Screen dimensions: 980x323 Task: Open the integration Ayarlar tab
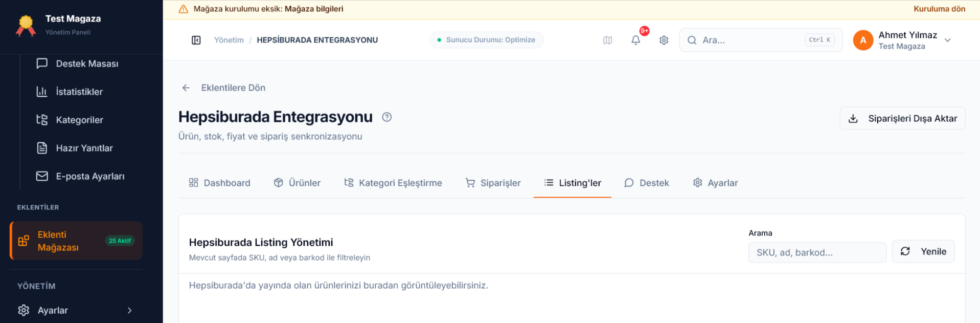click(x=715, y=183)
